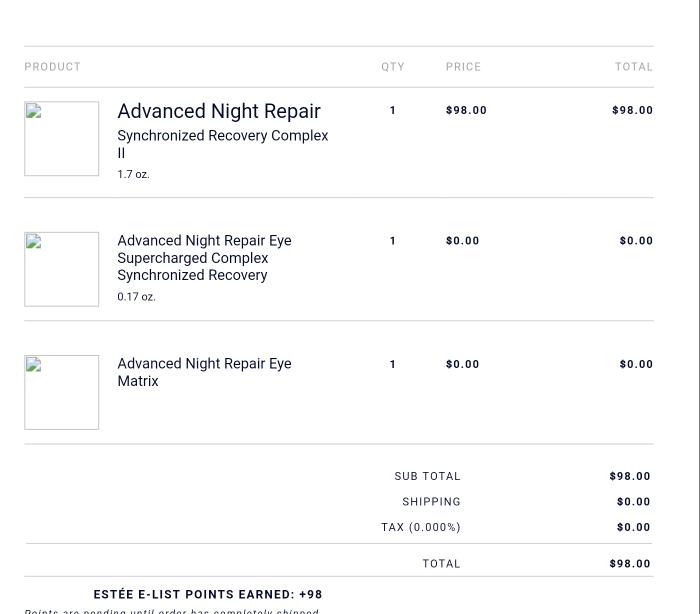Viewport: 700px width, 614px height.
Task: Click the Eye Matrix product thumbnail
Action: click(61, 392)
